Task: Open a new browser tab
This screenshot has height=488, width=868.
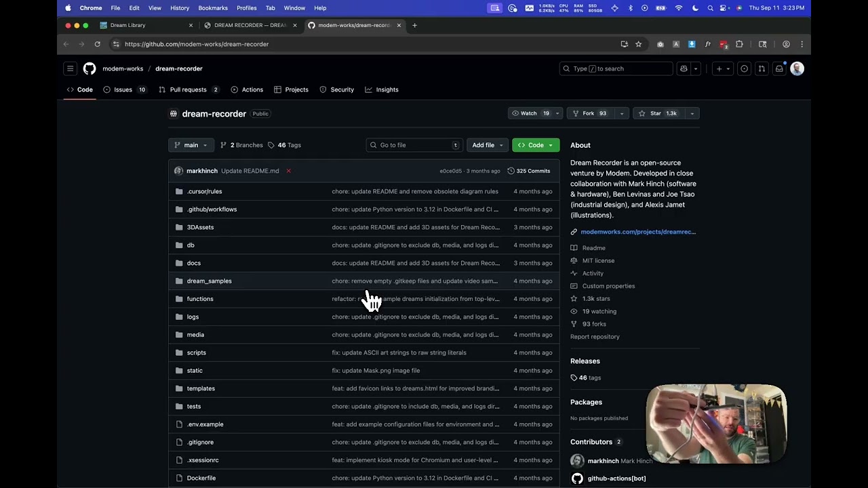Action: tap(414, 25)
